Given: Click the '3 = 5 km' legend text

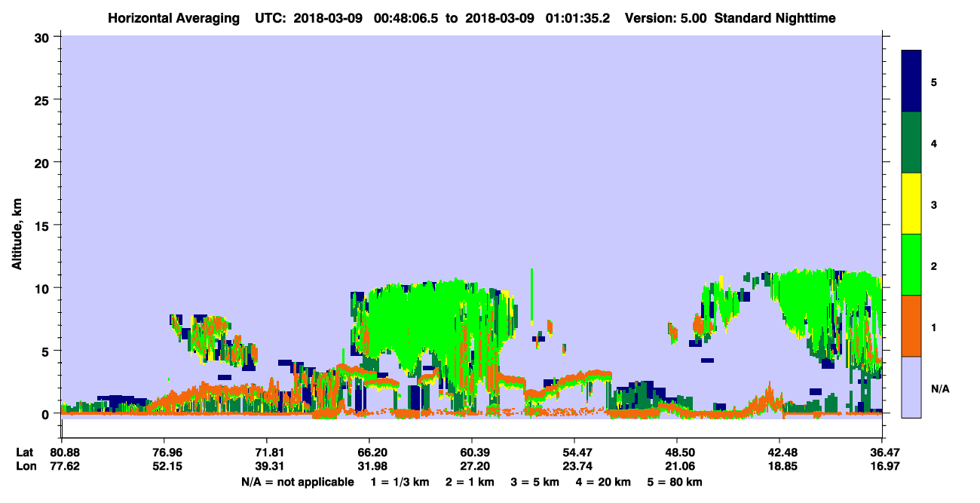Looking at the screenshot, I should click(536, 481).
